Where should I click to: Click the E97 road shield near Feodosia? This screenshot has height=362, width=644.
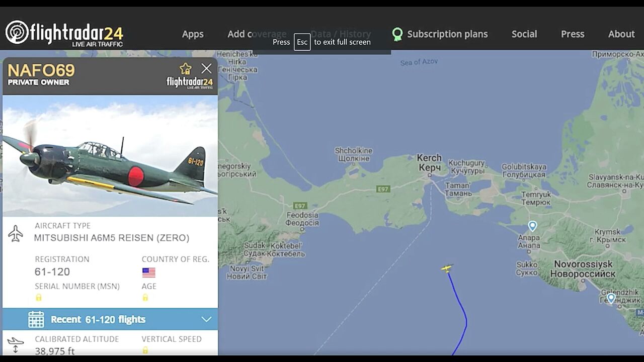[300, 206]
